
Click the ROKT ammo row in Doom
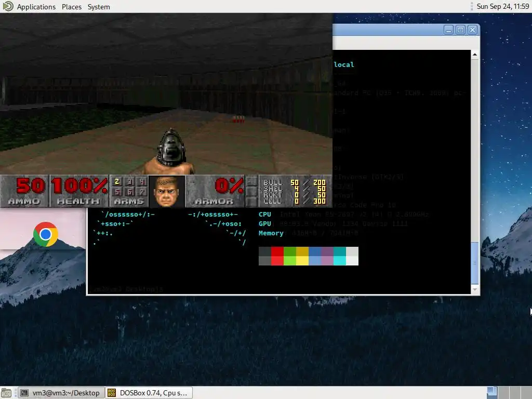tap(294, 195)
